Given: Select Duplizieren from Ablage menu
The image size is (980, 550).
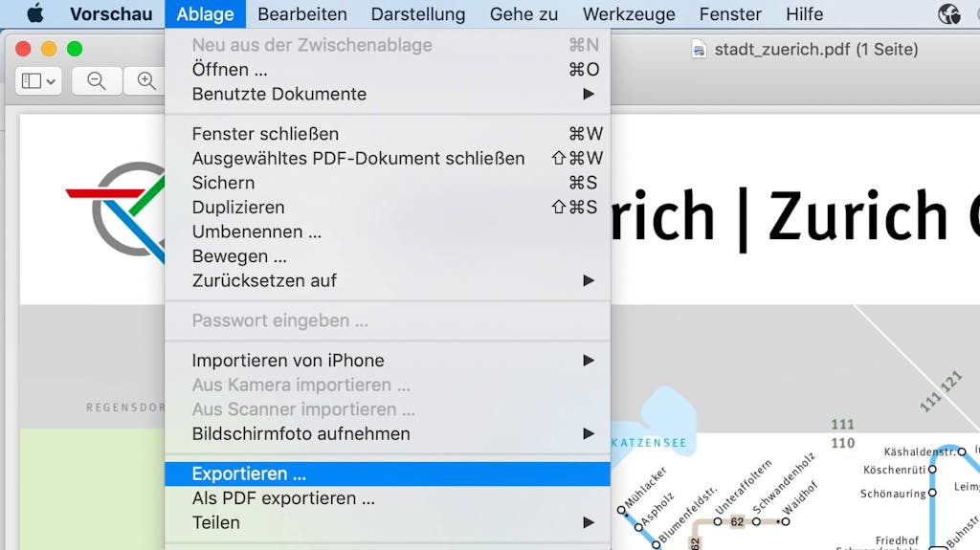Looking at the screenshot, I should [388, 207].
